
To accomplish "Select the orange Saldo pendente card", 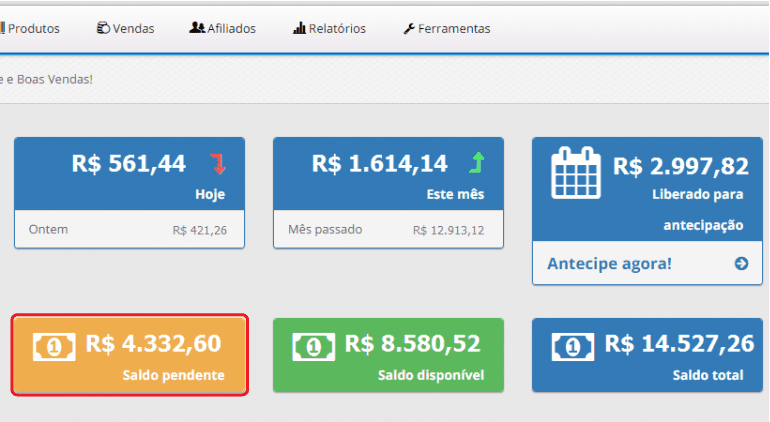I will point(130,355).
